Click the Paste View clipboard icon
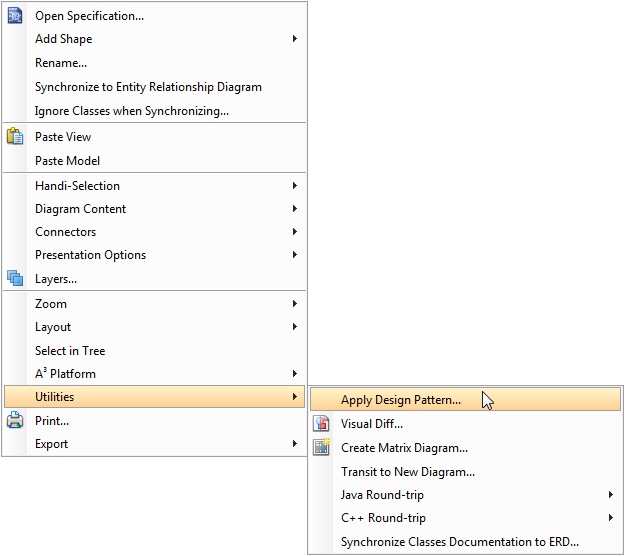The width and height of the screenshot is (625, 556). 15,136
